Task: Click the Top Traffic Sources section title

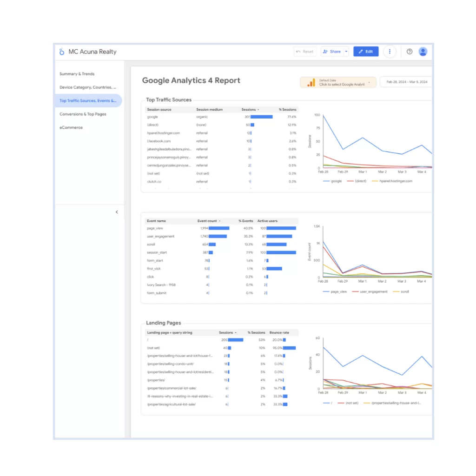Action: tap(168, 100)
